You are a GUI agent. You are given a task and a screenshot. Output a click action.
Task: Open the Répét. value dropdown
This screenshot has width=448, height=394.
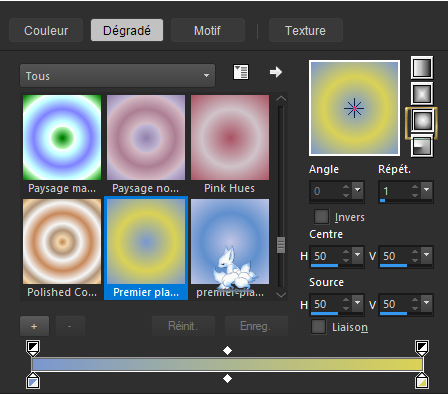427,190
